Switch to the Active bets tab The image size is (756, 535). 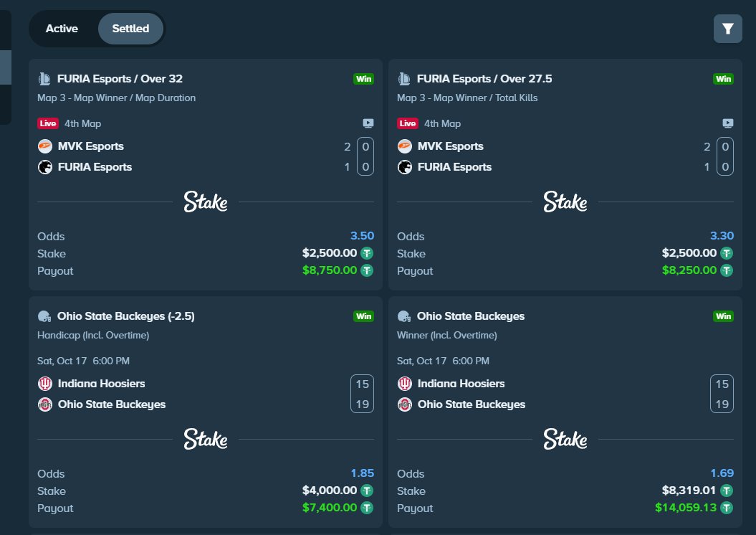tap(62, 29)
